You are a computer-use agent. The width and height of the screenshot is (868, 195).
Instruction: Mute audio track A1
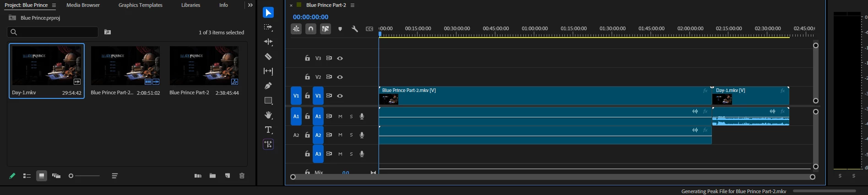click(x=340, y=116)
